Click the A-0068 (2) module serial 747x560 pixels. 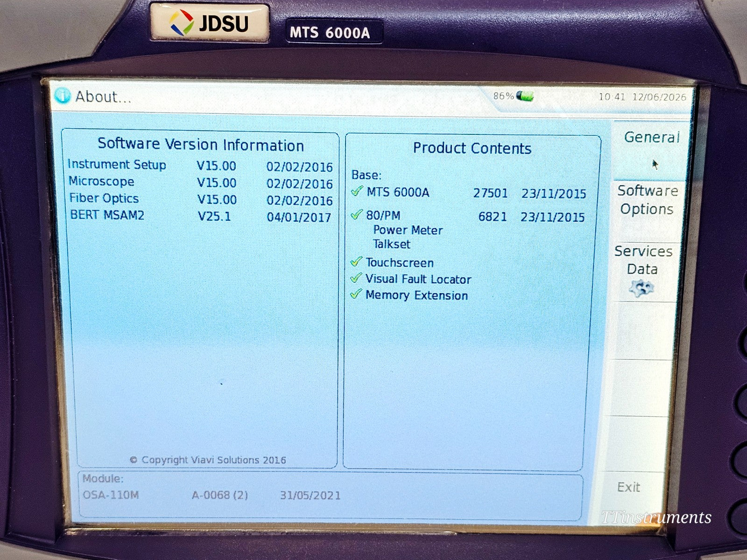tap(220, 495)
